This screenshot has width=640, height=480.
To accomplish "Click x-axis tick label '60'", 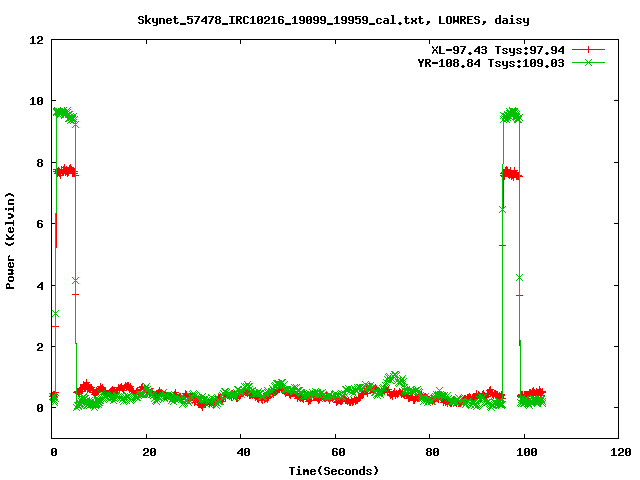I will [338, 452].
